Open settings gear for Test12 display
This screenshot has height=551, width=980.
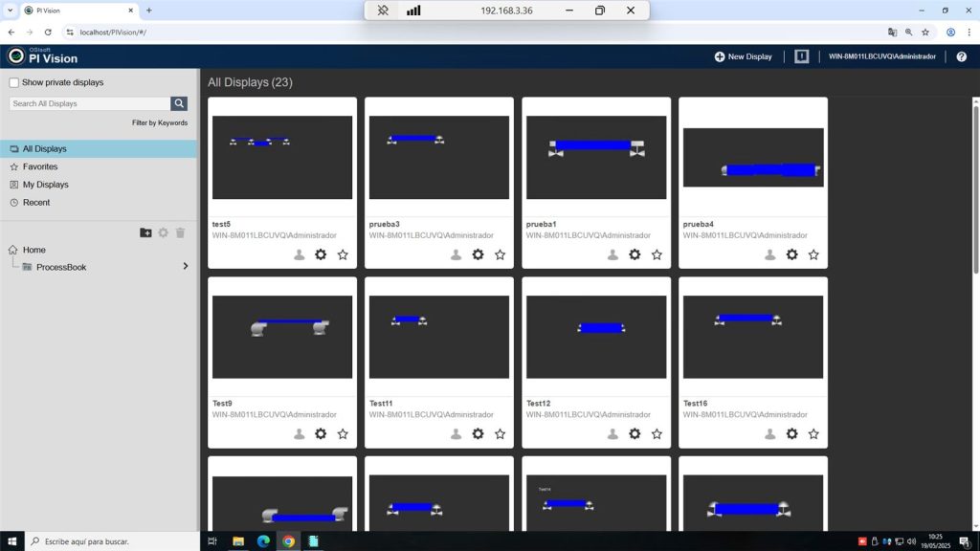635,433
